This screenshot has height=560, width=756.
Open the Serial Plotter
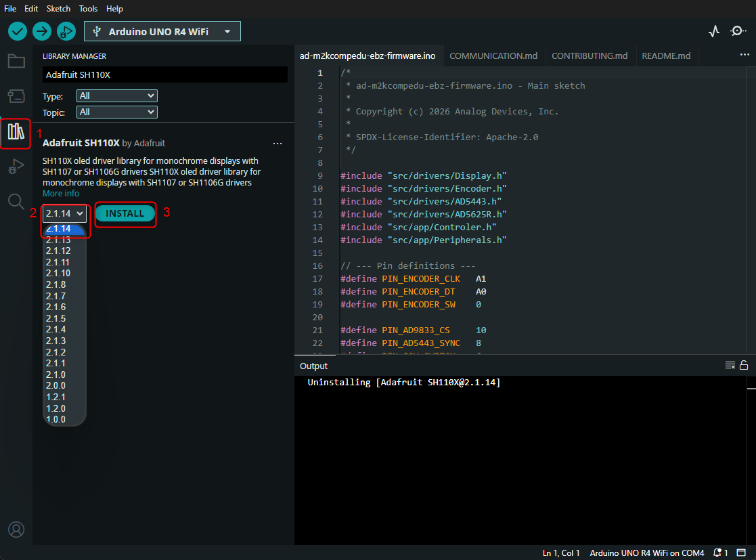click(714, 31)
